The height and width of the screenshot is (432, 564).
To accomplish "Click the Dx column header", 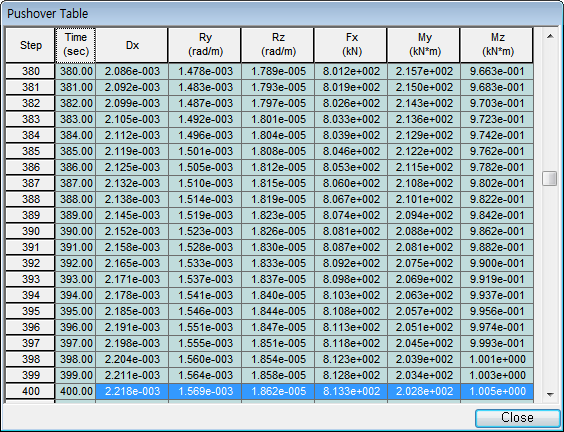I will 132,45.
